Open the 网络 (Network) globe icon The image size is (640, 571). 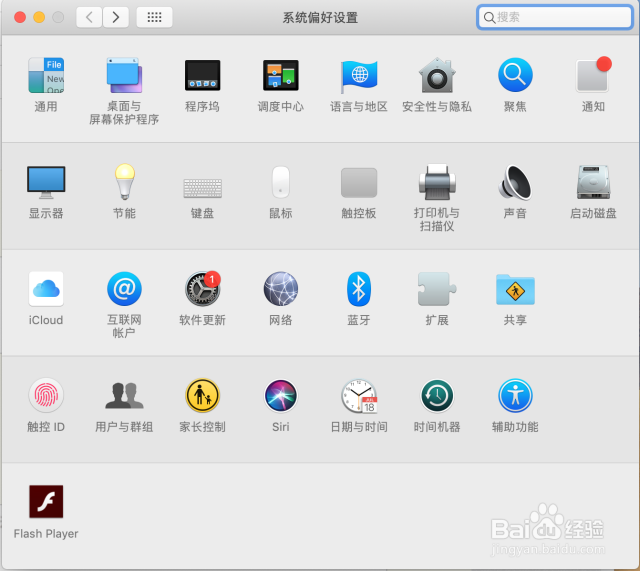281,289
